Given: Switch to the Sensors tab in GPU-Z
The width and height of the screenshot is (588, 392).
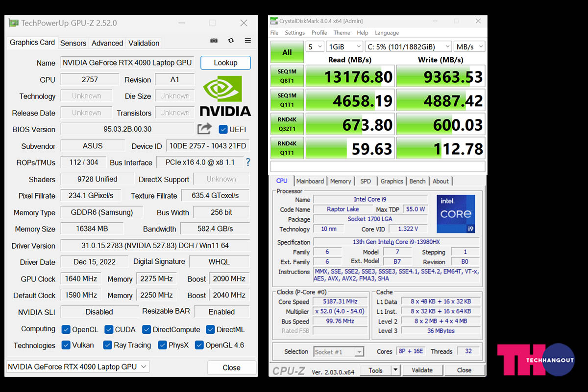Looking at the screenshot, I should click(73, 43).
